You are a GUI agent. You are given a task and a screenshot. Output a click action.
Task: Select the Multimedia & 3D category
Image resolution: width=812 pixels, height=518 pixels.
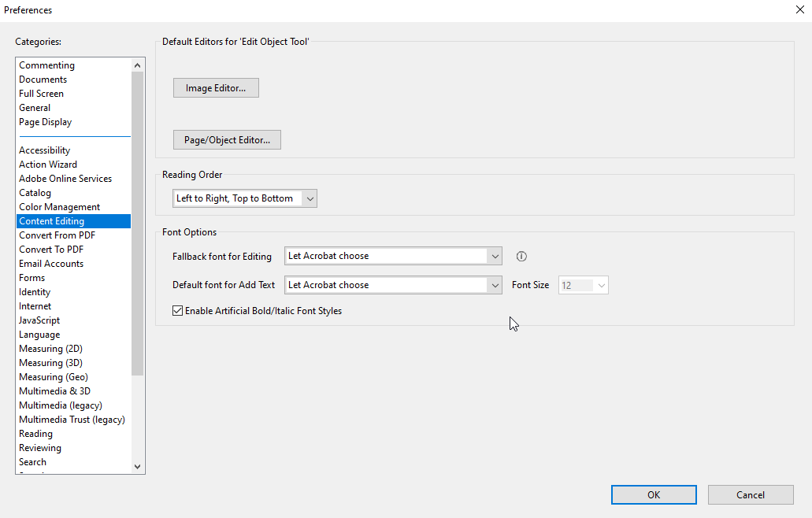click(x=54, y=390)
